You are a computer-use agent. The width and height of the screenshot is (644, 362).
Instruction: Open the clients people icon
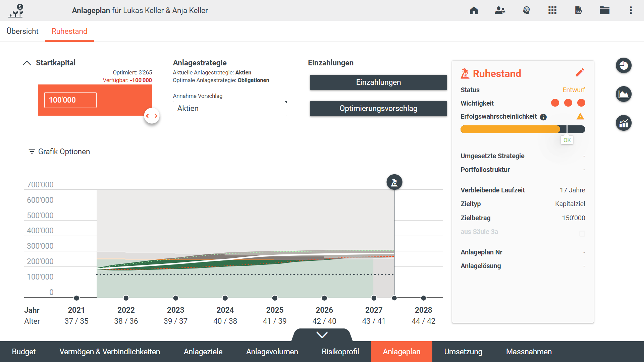500,10
